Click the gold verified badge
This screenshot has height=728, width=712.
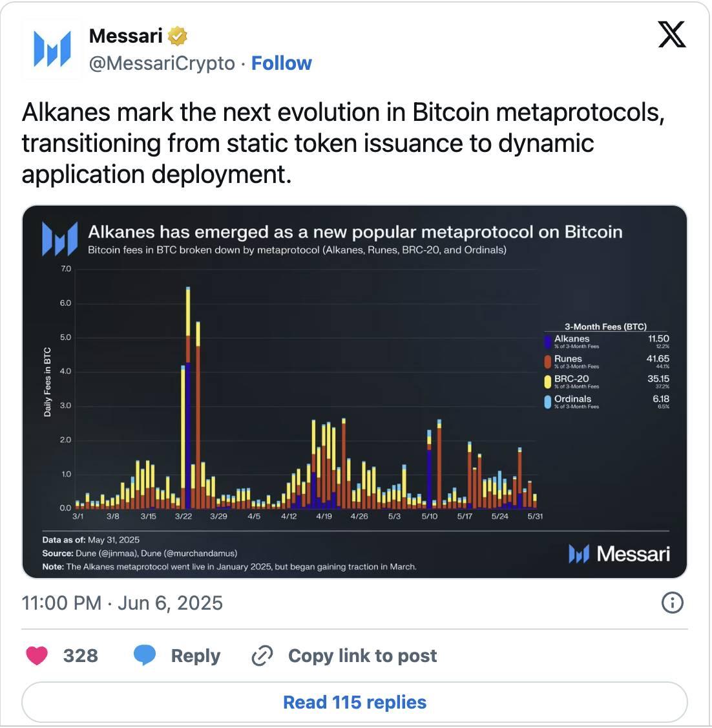tap(178, 36)
